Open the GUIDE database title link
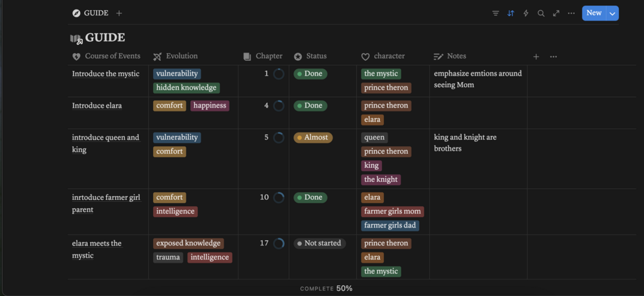 tap(104, 38)
